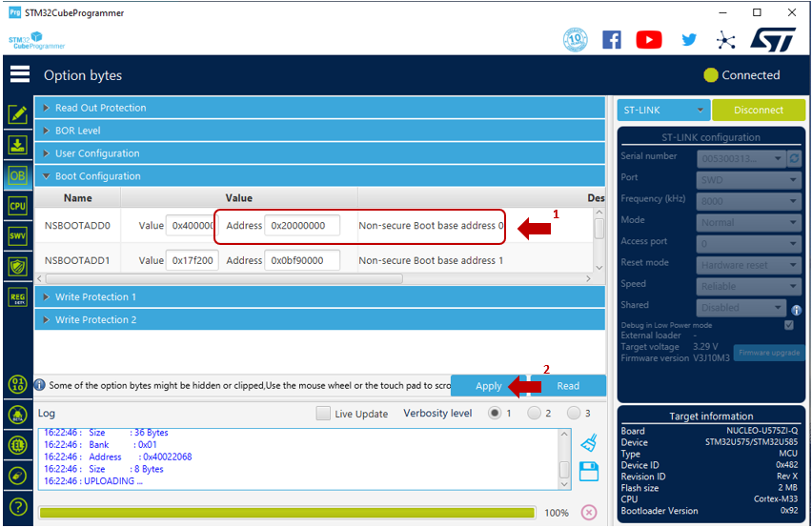Open the help question mark icon

[18, 507]
